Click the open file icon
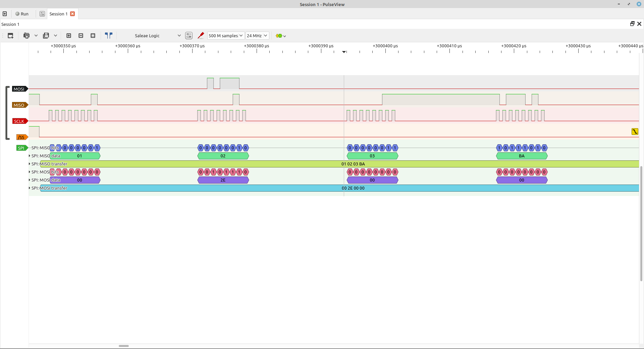The height and width of the screenshot is (349, 644). [x=26, y=36]
